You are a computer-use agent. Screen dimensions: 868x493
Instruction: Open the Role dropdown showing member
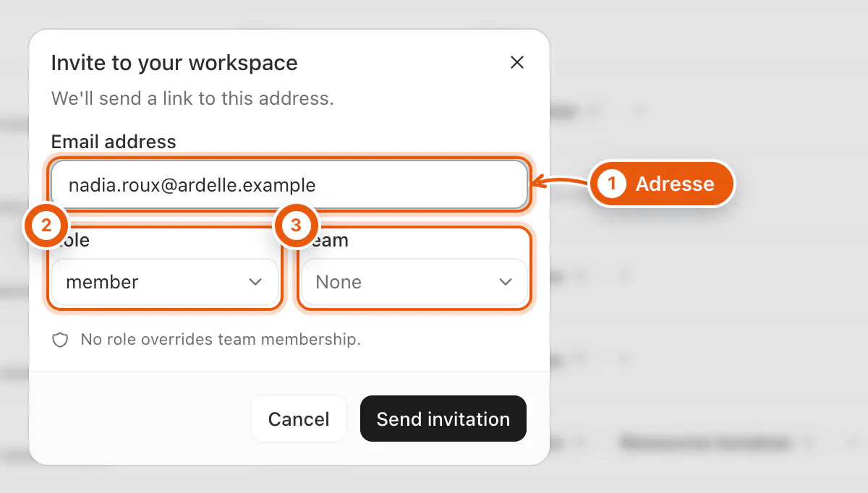(165, 282)
